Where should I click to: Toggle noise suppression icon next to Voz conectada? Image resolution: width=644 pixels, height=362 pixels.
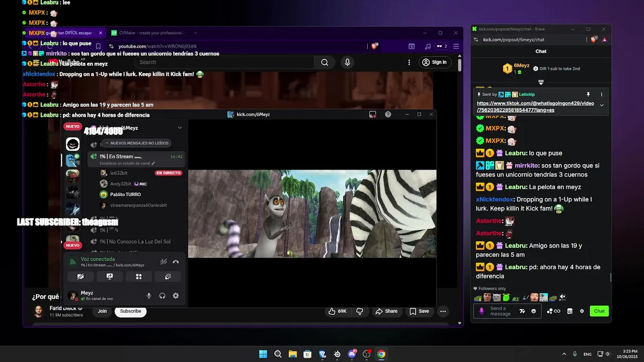(164, 262)
